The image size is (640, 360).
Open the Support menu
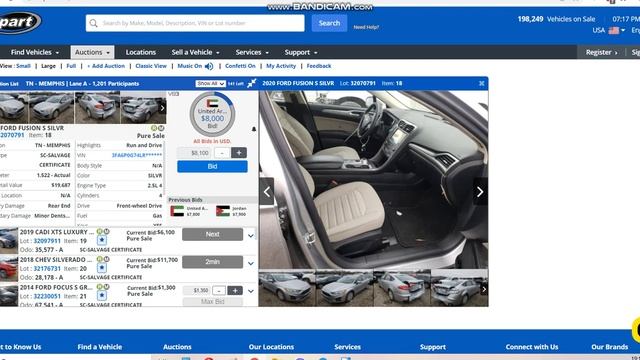click(x=301, y=52)
